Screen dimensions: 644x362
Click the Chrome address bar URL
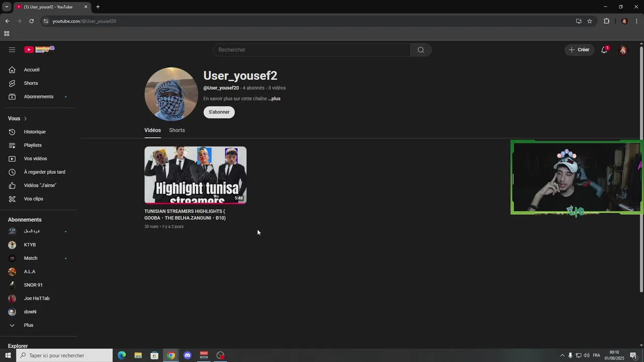[84, 21]
